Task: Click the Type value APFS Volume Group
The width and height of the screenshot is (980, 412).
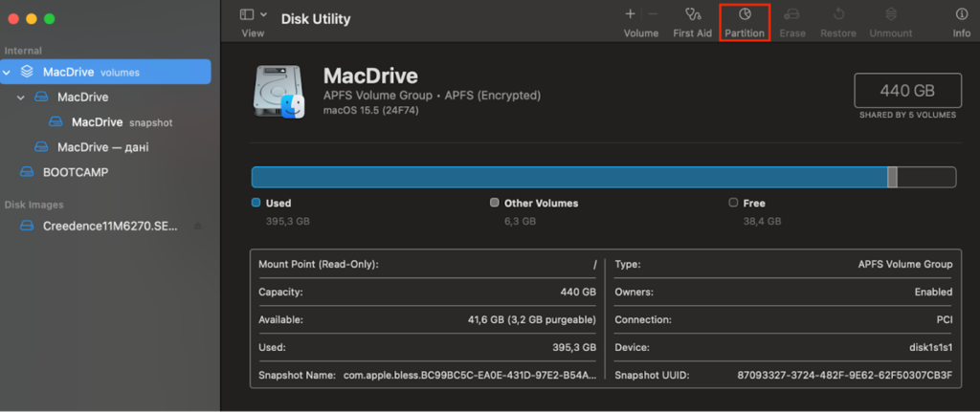Action: 905,265
